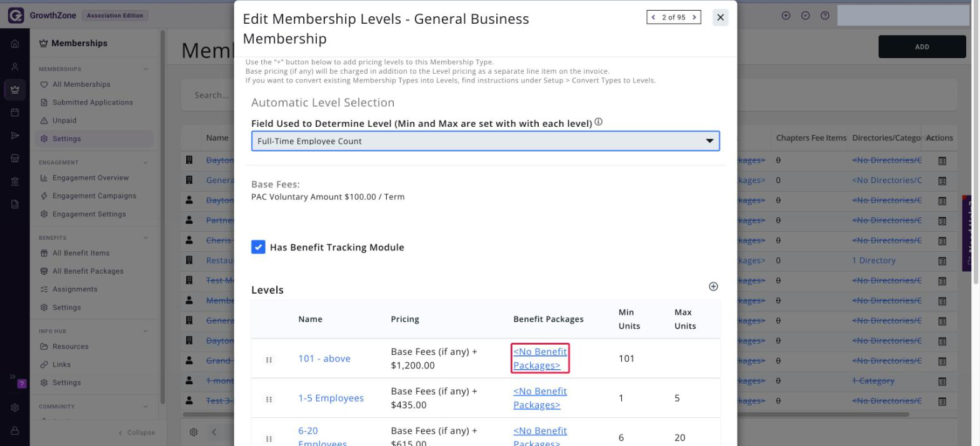The image size is (980, 446).
Task: Open Unpaid memberships in sidebar
Action: (64, 121)
